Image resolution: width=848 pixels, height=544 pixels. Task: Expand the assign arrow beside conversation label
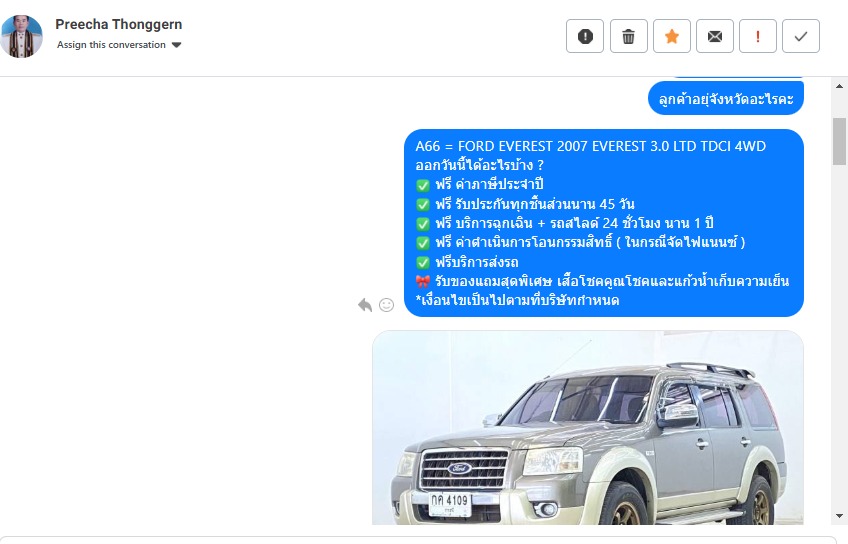[x=176, y=45]
